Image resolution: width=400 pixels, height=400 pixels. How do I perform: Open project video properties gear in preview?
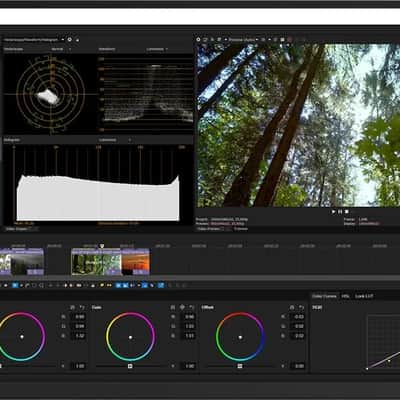pos(198,39)
